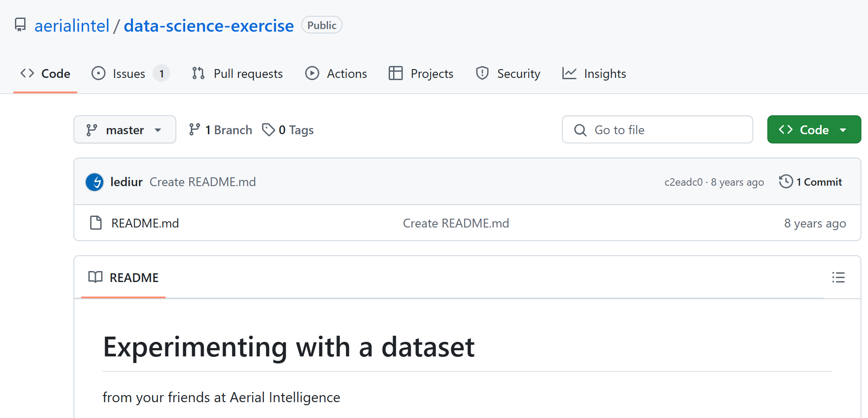This screenshot has height=418, width=868.
Task: Open the Issues tab
Action: tap(130, 73)
